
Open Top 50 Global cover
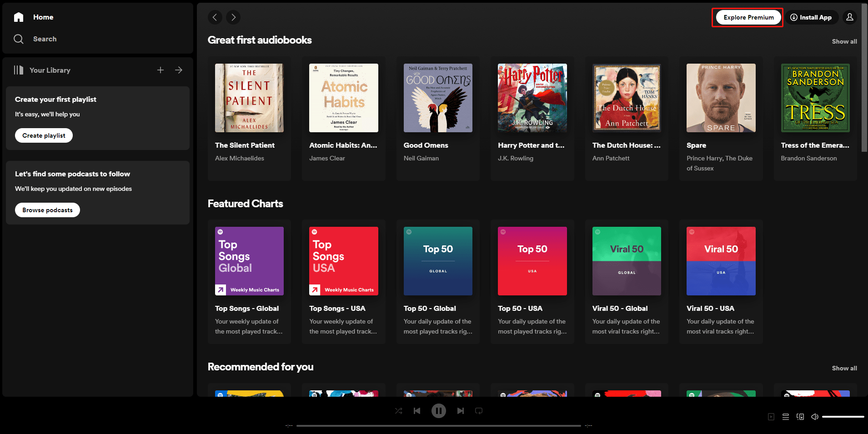438,261
